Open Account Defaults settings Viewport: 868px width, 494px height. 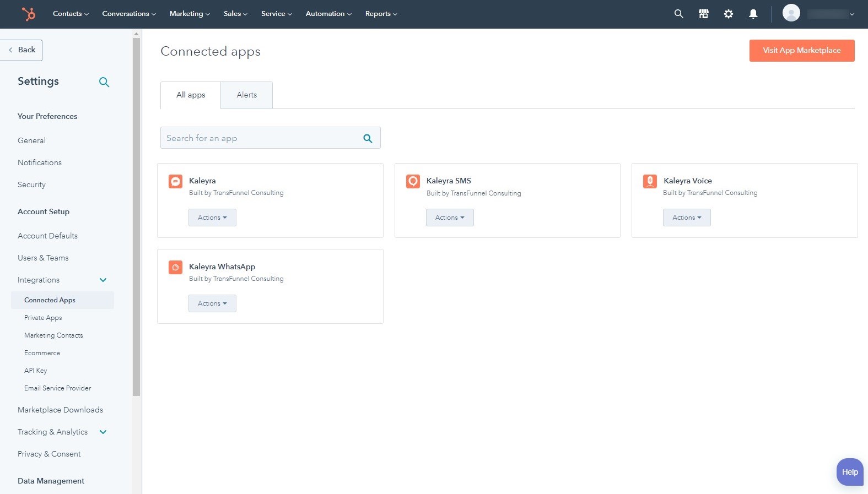[47, 236]
